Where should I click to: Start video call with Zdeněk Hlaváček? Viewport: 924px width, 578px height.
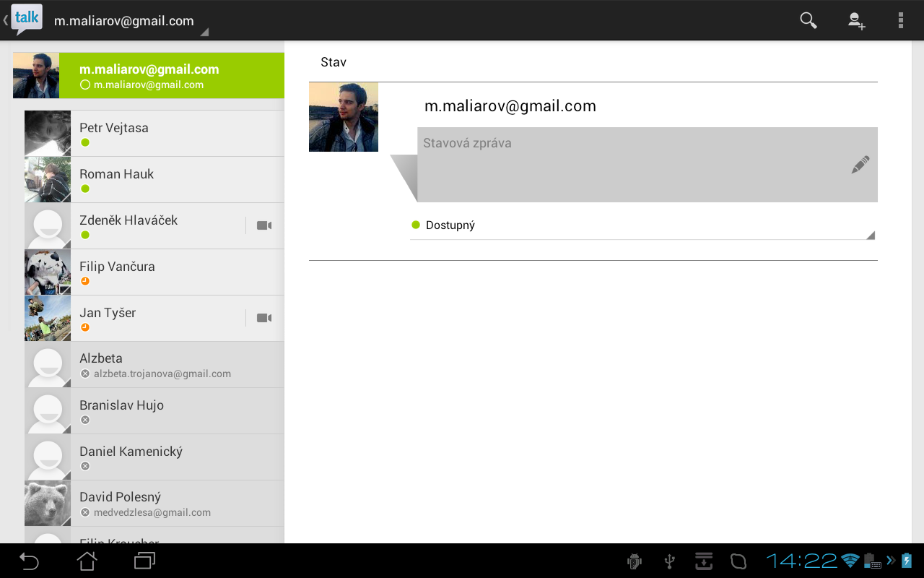coord(264,225)
